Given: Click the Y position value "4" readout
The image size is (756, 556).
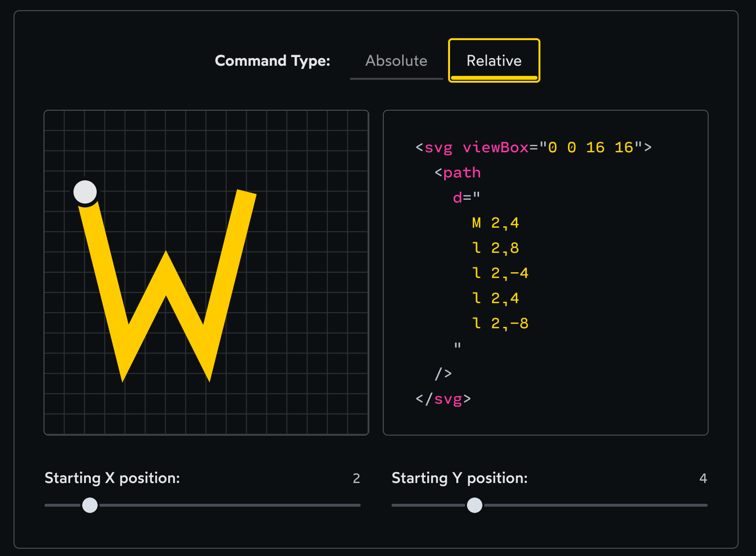Looking at the screenshot, I should click(x=703, y=479).
